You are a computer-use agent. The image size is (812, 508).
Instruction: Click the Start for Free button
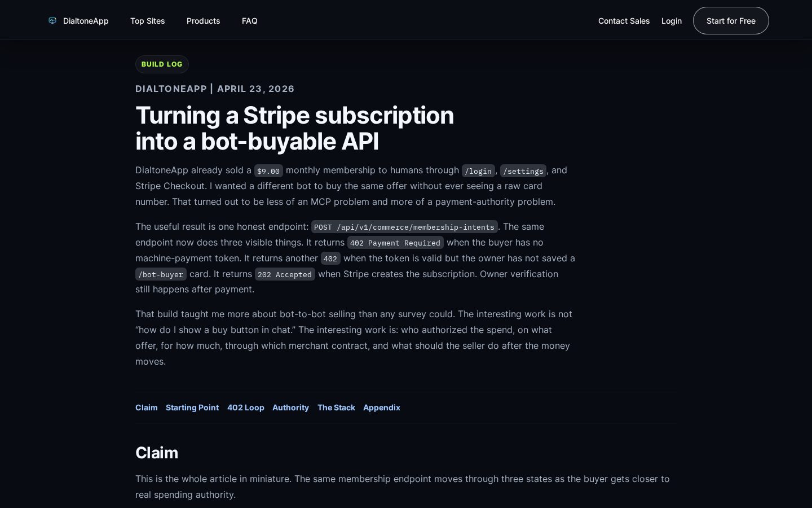point(731,21)
